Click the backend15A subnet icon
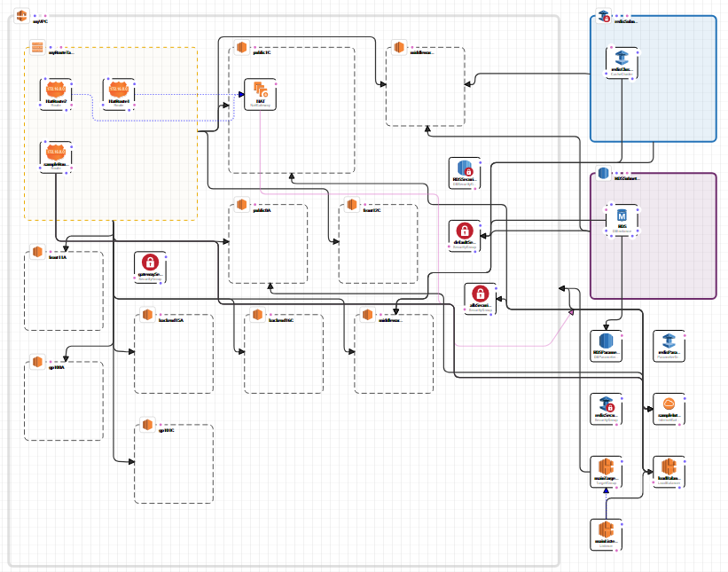Image resolution: width=728 pixels, height=572 pixels. [148, 315]
